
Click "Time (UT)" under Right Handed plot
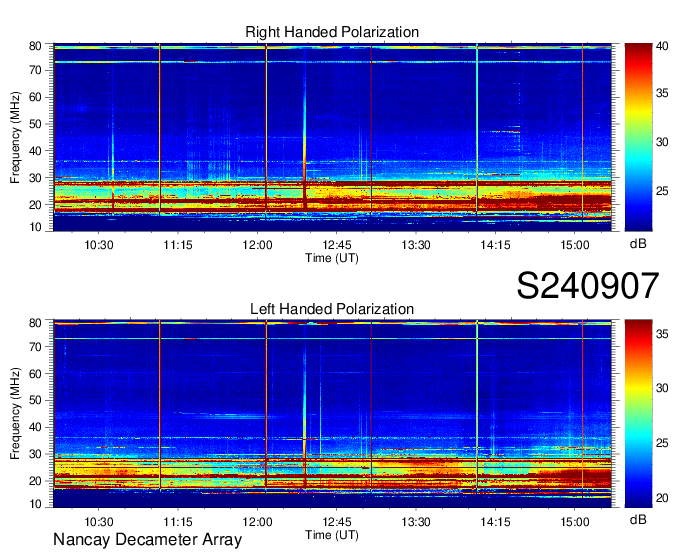[332, 258]
